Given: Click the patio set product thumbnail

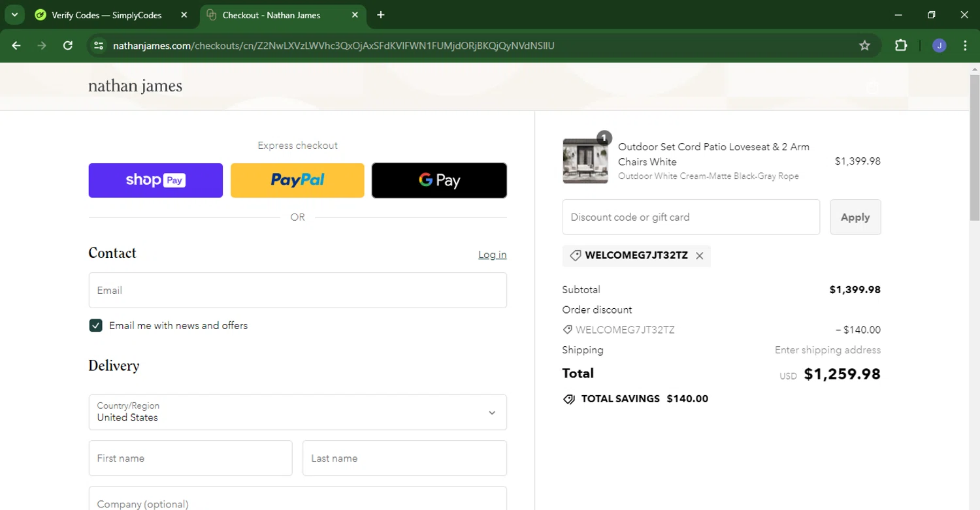Looking at the screenshot, I should pyautogui.click(x=585, y=161).
